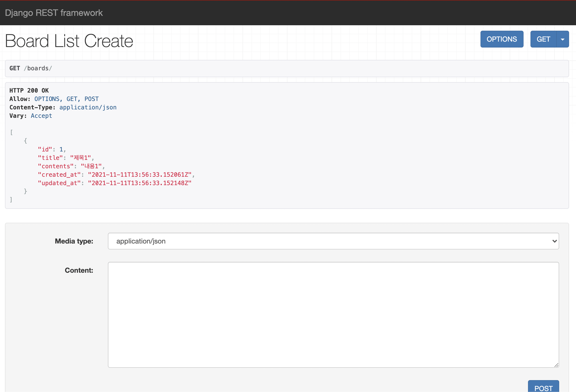This screenshot has height=392, width=576.
Task: Submit the form with POST button
Action: (543, 388)
